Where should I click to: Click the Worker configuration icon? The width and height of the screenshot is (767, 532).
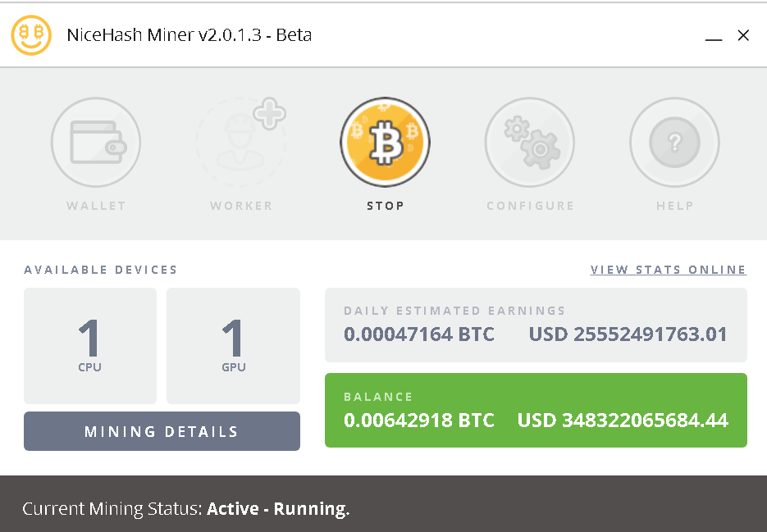click(240, 143)
